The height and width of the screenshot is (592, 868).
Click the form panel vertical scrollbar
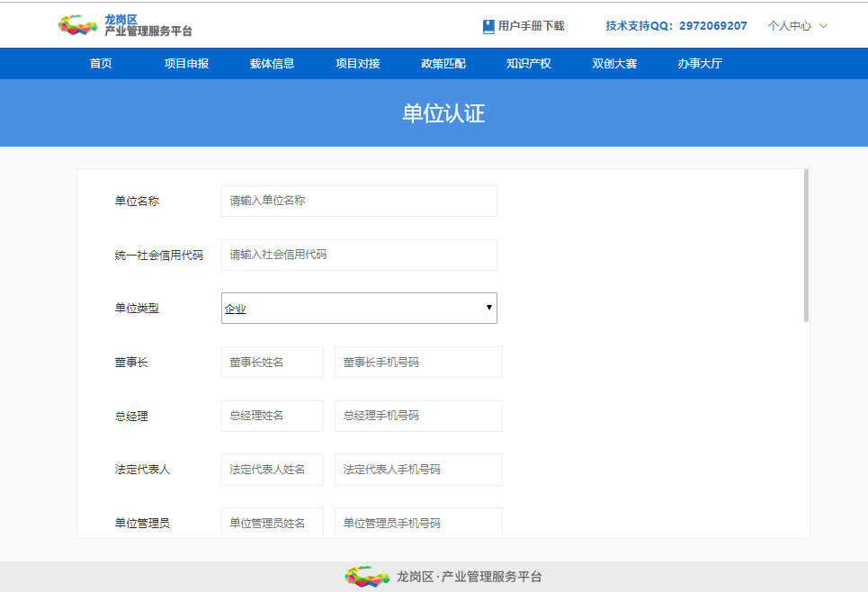pos(806,246)
